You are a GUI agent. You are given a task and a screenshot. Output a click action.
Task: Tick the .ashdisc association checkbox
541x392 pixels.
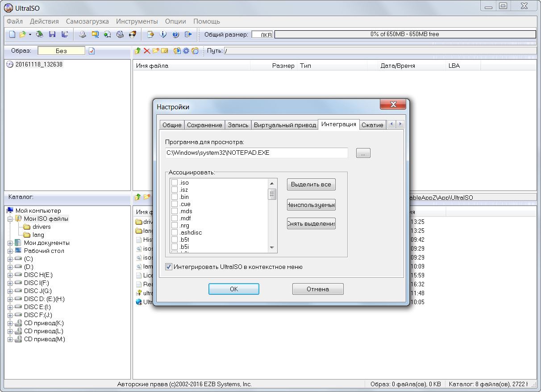click(175, 232)
